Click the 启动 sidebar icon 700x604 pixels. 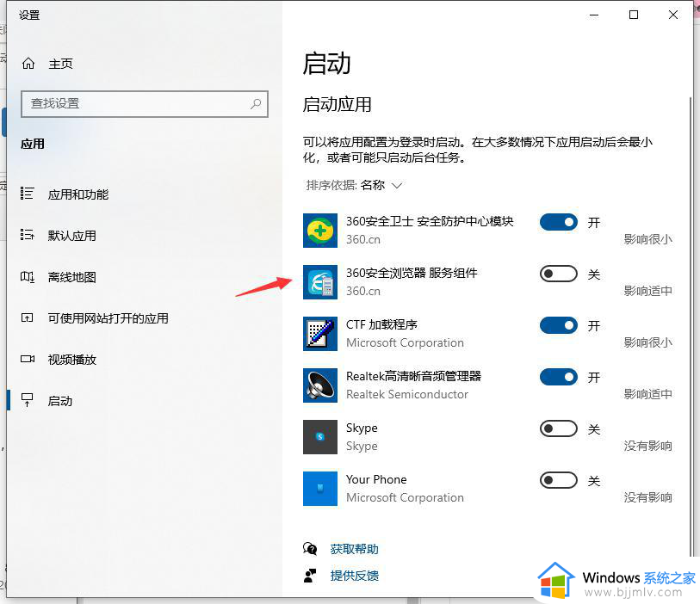28,400
